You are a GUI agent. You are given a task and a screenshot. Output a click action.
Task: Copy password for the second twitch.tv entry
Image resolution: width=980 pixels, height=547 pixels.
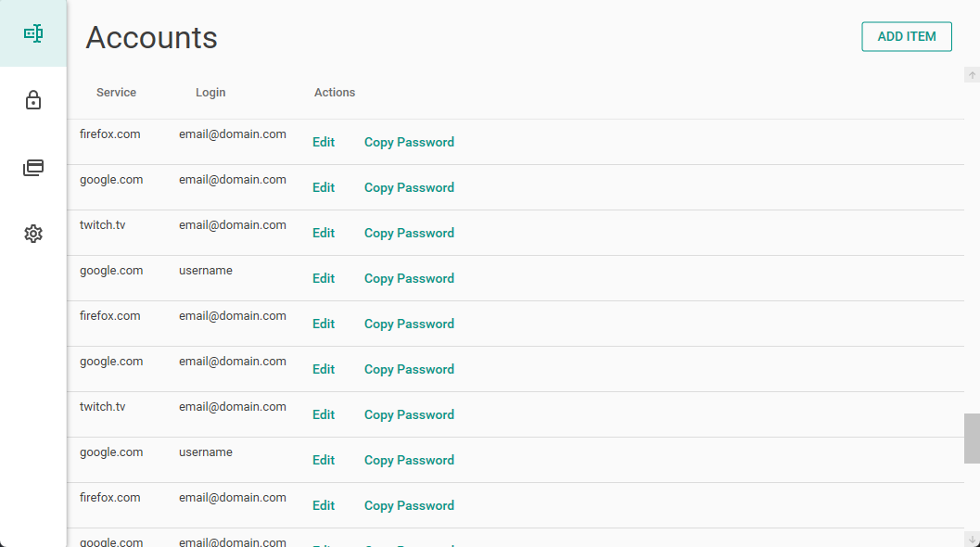click(409, 415)
